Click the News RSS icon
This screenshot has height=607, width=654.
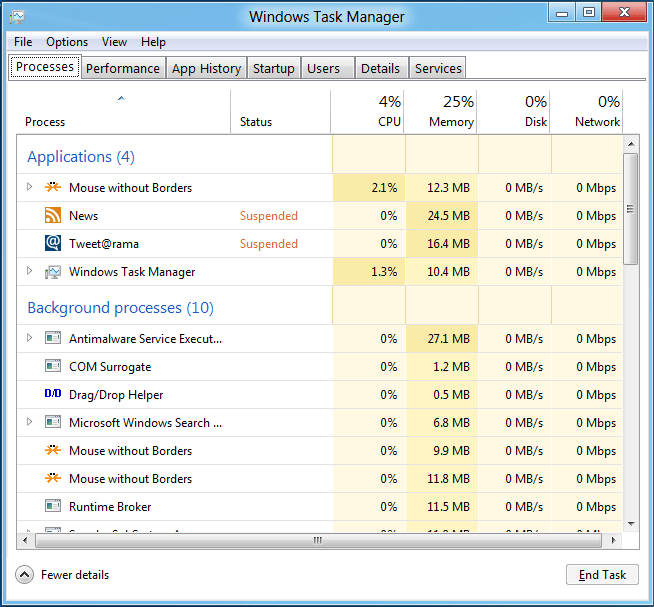point(53,215)
